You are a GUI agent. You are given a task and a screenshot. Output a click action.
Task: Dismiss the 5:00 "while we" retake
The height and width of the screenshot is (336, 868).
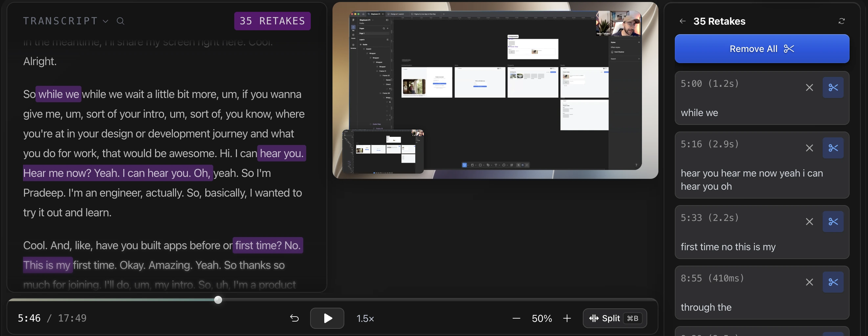[x=810, y=88]
